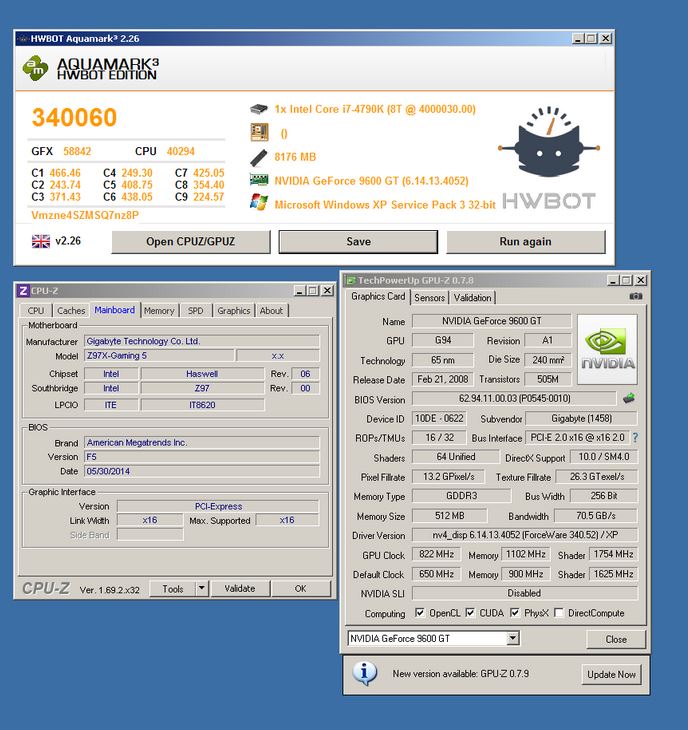Expand the CPU-Z Tools dropdown arrow
The width and height of the screenshot is (688, 730).
[x=202, y=588]
